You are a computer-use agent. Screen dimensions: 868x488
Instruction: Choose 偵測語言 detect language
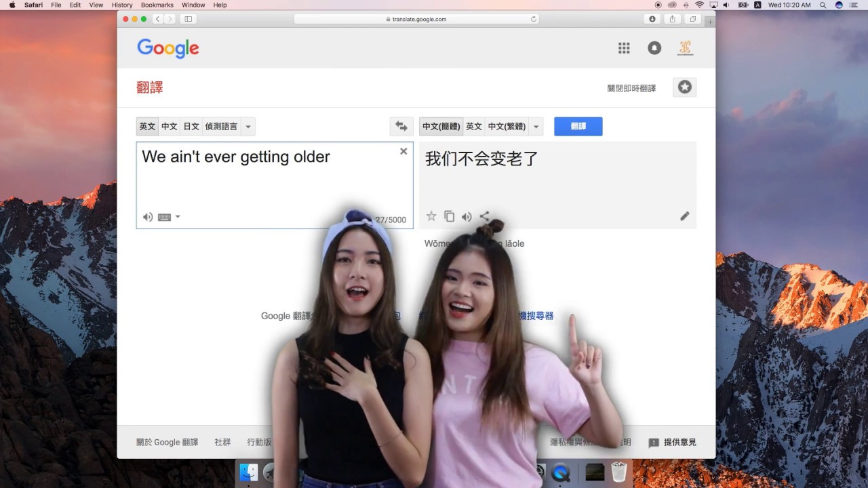(x=221, y=126)
